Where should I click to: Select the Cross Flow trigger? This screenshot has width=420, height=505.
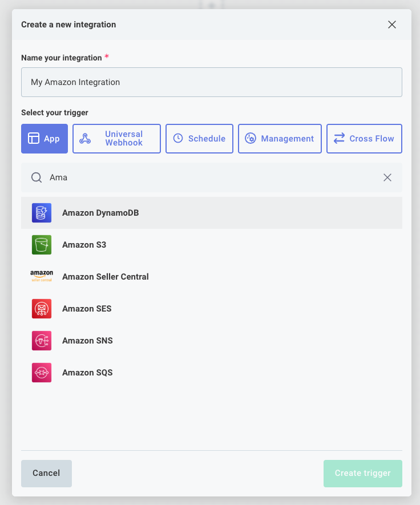click(364, 139)
